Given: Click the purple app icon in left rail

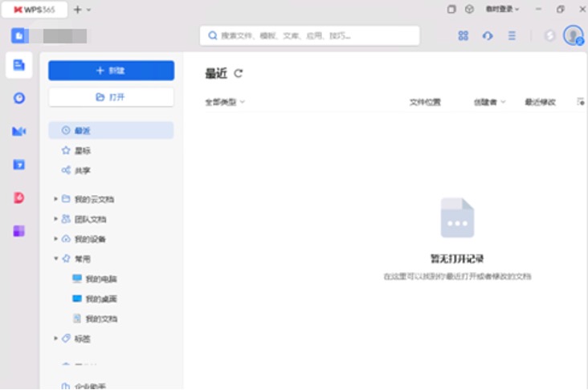Looking at the screenshot, I should pyautogui.click(x=19, y=231).
